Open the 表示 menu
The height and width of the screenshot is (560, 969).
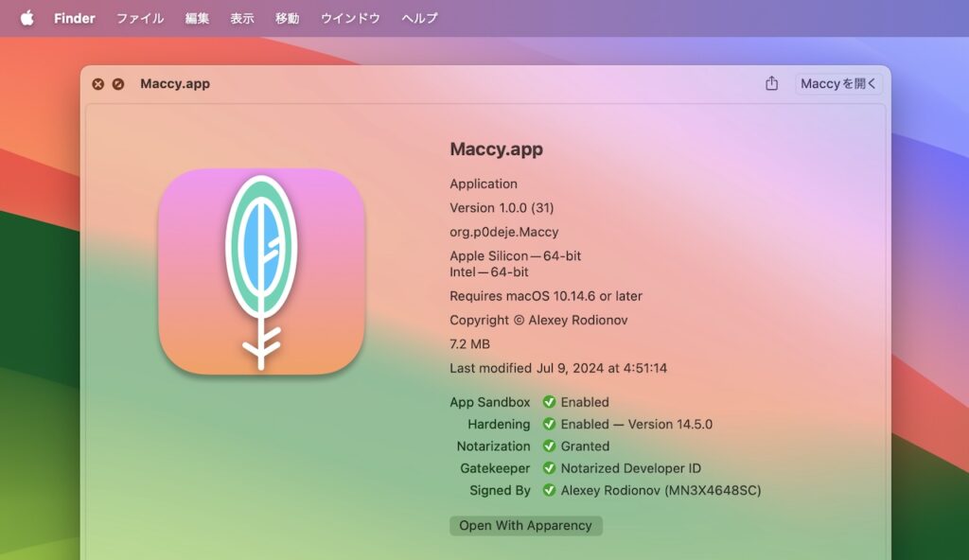pyautogui.click(x=244, y=18)
